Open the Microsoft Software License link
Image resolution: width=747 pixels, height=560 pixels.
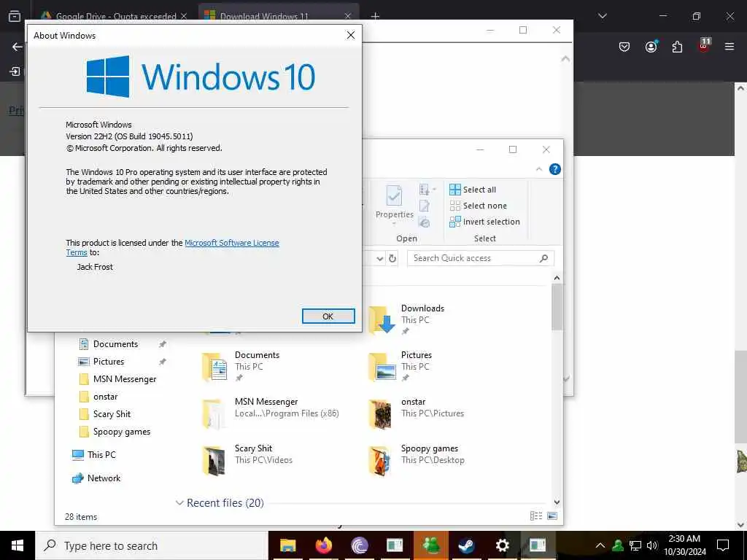[231, 243]
